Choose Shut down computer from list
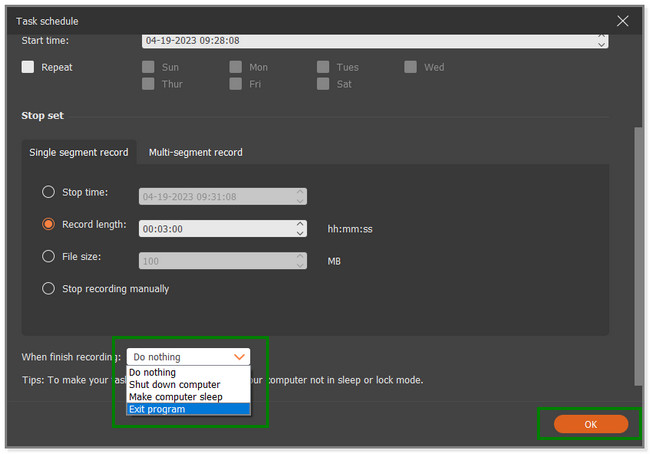Viewport: 650px width, 454px height. pos(175,384)
